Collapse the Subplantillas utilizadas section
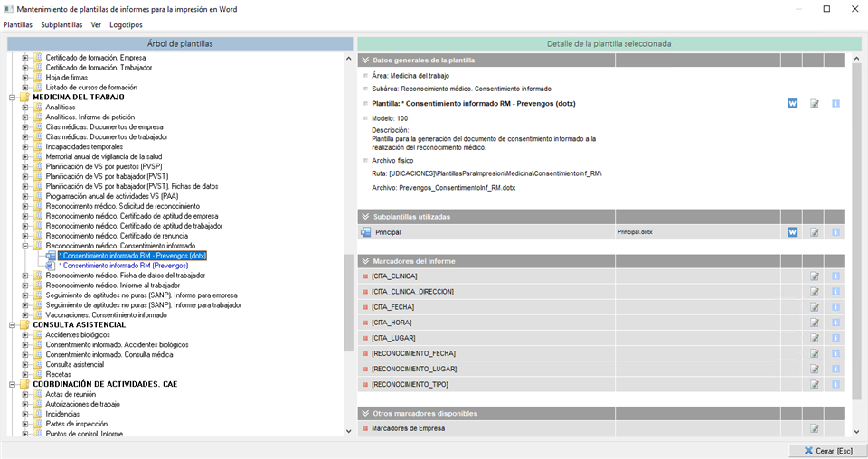Image resolution: width=868 pixels, height=459 pixels. coord(365,217)
